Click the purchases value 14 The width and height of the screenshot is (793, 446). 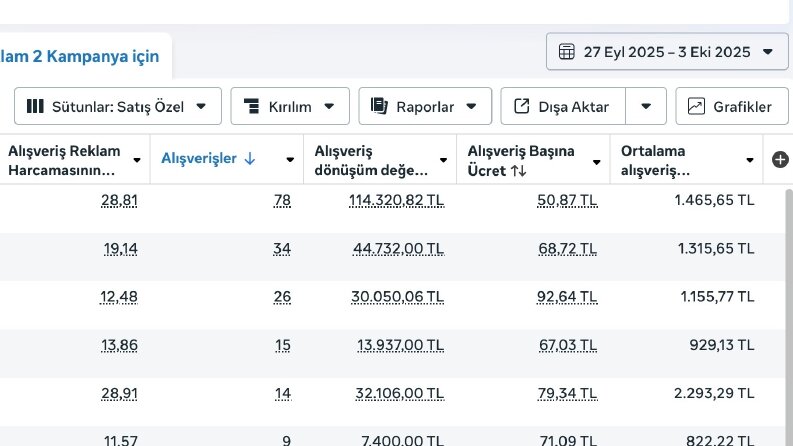pyautogui.click(x=283, y=393)
